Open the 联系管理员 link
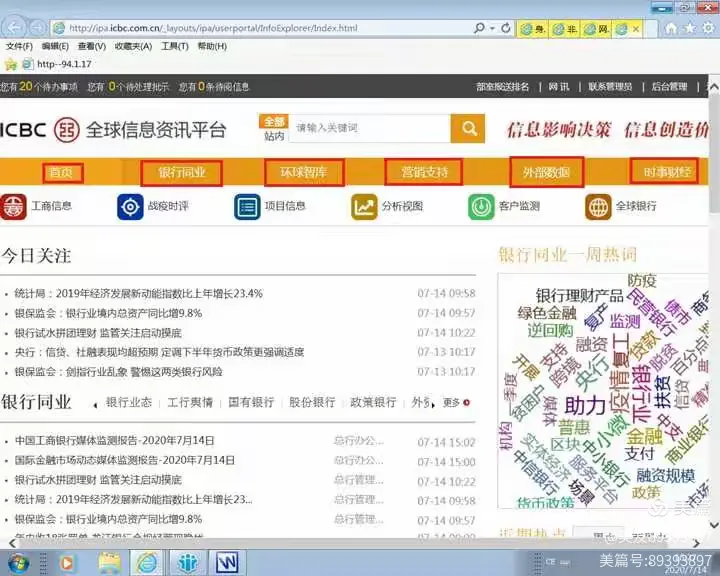The height and width of the screenshot is (576, 720). [x=610, y=87]
